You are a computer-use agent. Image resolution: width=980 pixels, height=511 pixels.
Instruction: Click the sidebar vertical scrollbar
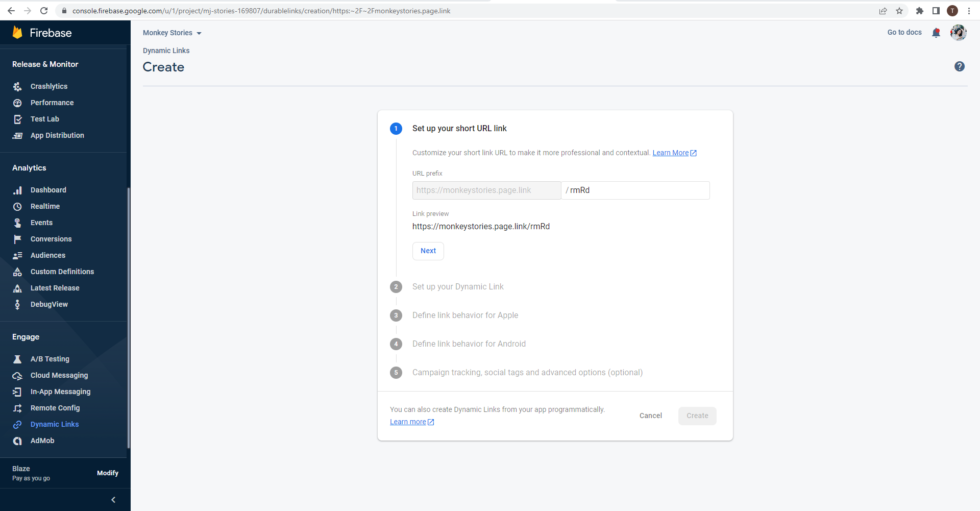pyautogui.click(x=129, y=318)
